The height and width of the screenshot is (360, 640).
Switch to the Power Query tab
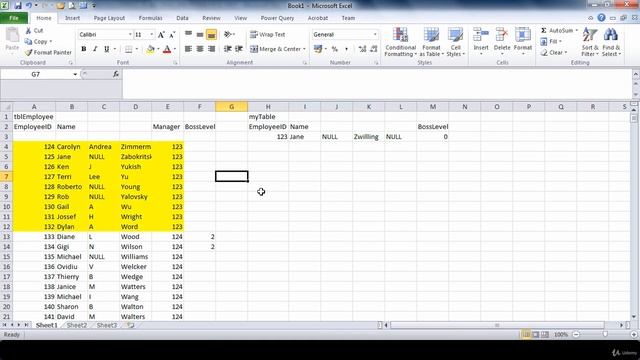coord(277,18)
